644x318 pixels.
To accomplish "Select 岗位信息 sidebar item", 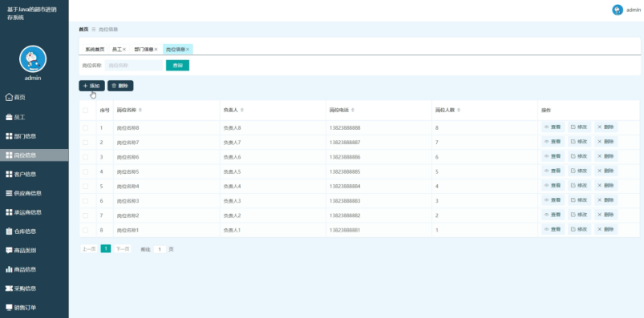I will point(34,155).
